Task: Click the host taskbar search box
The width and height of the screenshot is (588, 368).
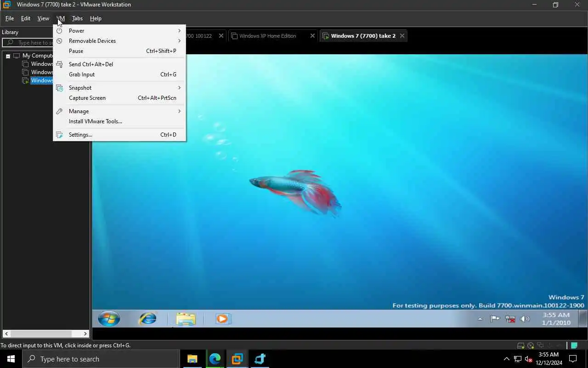Action: [x=101, y=359]
